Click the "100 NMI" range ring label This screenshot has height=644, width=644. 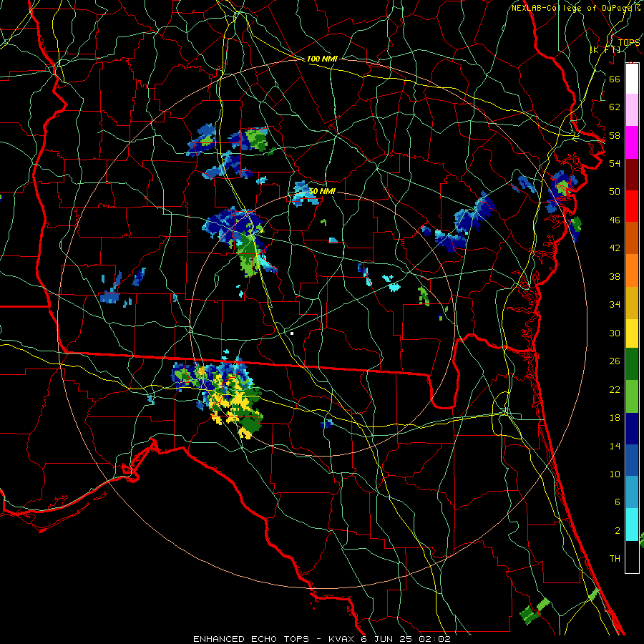[322, 59]
